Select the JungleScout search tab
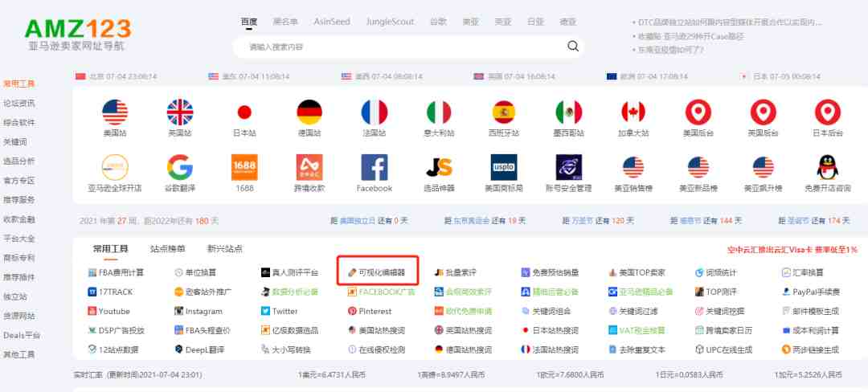The width and height of the screenshot is (868, 392). 390,22
